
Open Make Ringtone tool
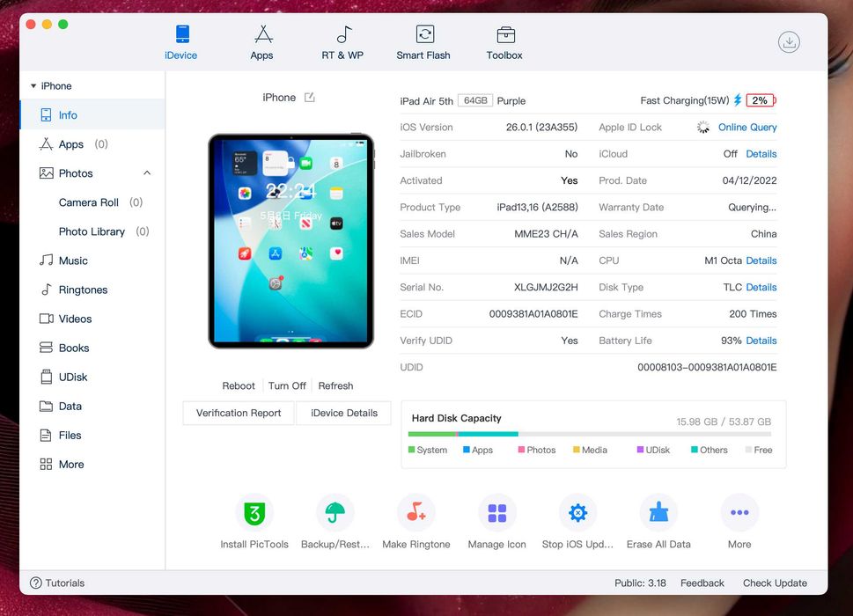tap(416, 522)
